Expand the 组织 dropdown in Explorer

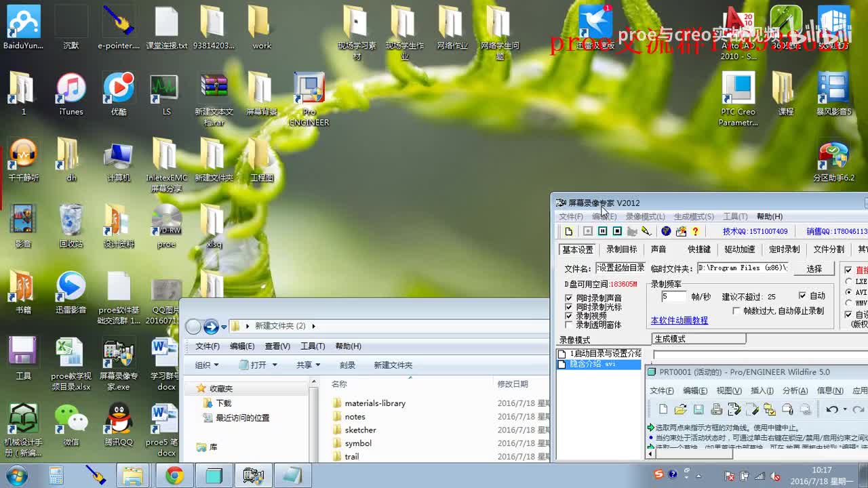(207, 365)
